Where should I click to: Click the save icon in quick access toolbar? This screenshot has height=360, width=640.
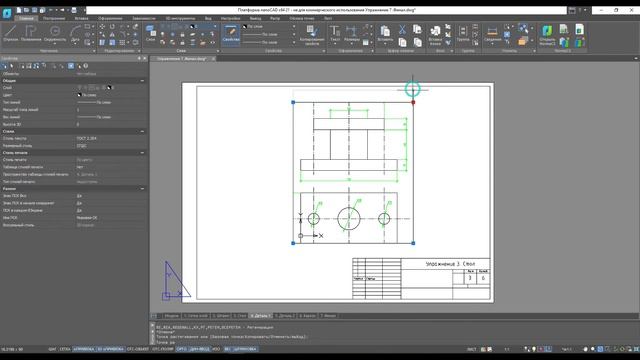click(x=34, y=10)
